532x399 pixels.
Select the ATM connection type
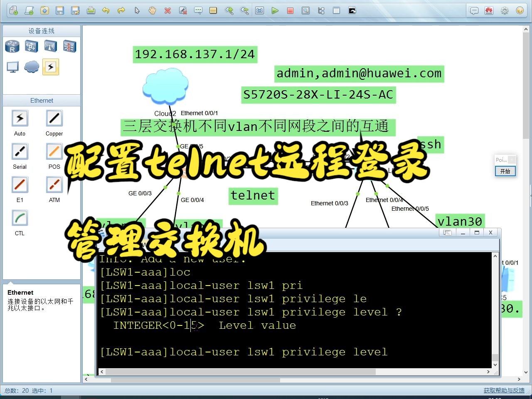tap(54, 185)
